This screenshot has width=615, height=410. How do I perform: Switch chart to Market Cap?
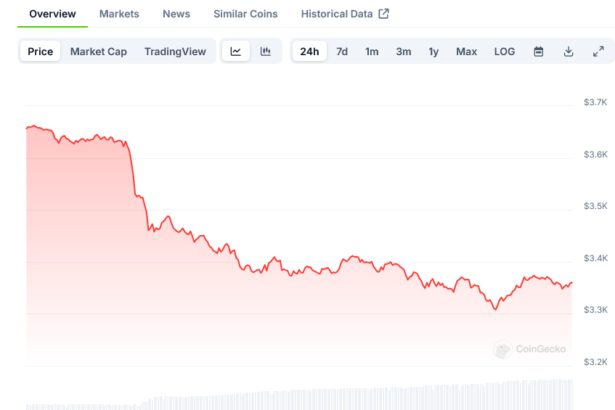(98, 51)
